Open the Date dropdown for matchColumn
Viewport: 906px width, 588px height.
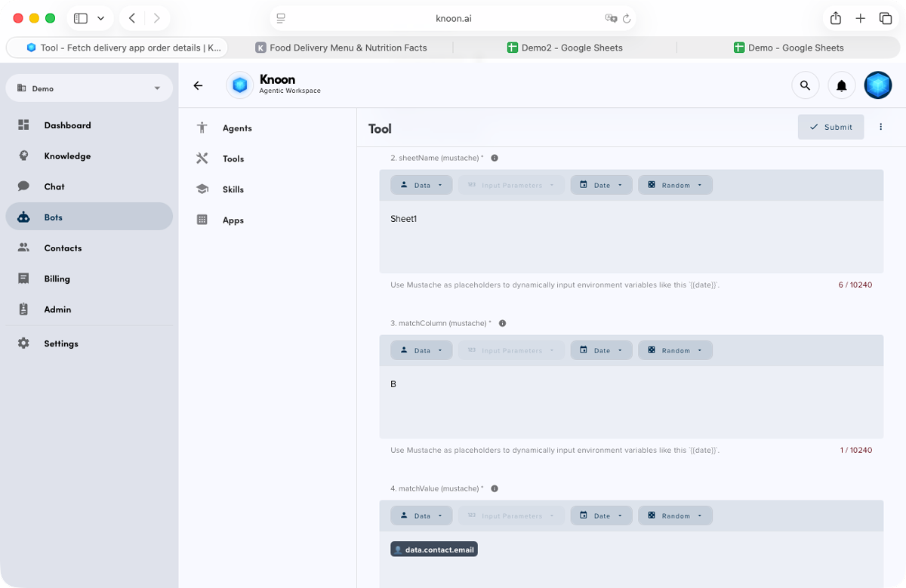coord(601,349)
